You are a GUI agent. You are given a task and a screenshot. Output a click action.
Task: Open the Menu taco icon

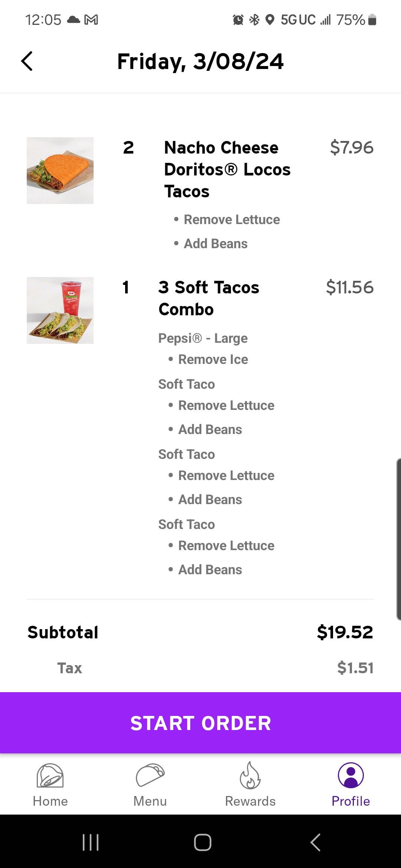[150, 775]
